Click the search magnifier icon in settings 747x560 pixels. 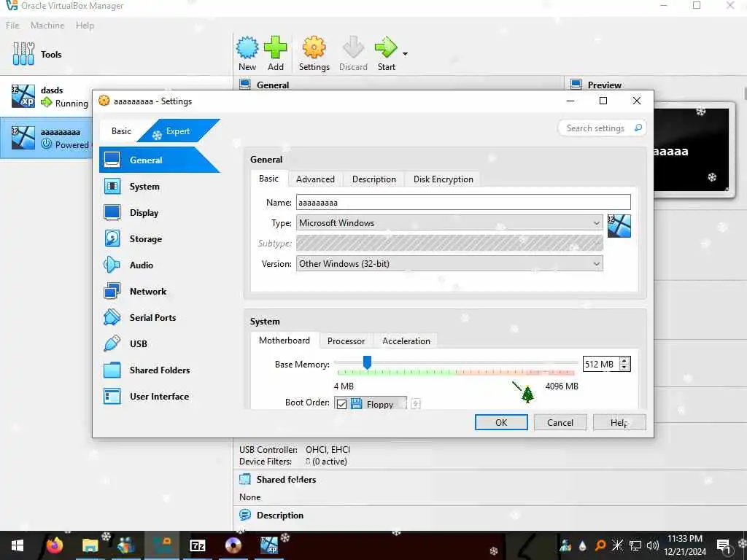(x=638, y=128)
